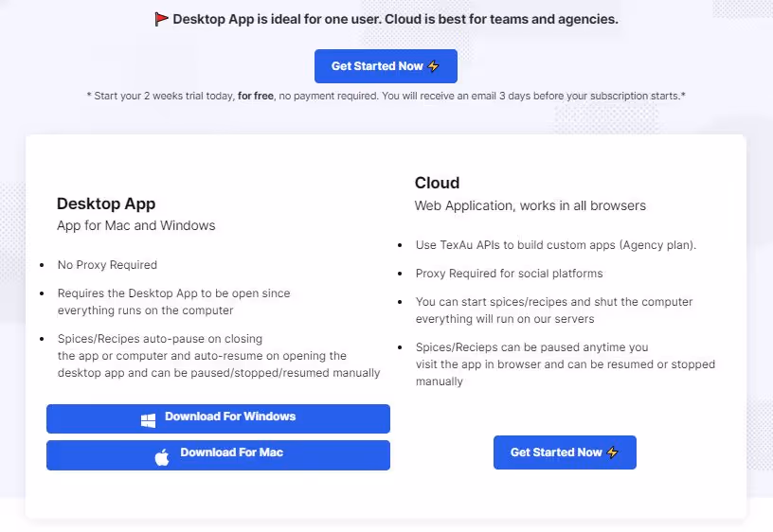Click lightning bolt icon on top button
The width and height of the screenshot is (773, 532).
tap(433, 66)
